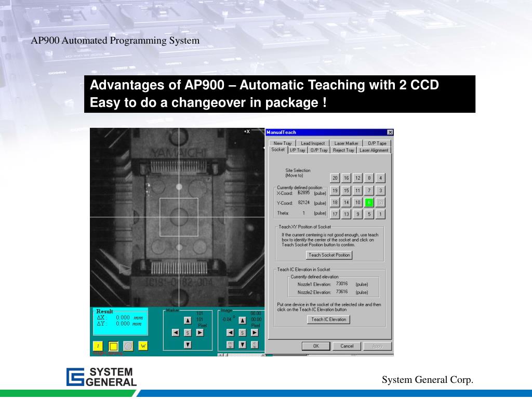Rotate image counter-clockwise with CCW button
The height and width of the screenshot is (399, 532).
point(230,345)
